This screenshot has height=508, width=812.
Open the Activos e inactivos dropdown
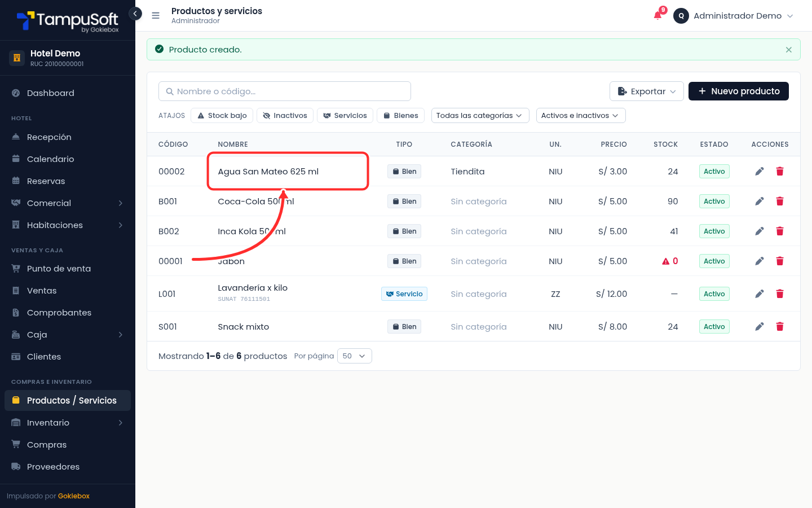pos(581,116)
